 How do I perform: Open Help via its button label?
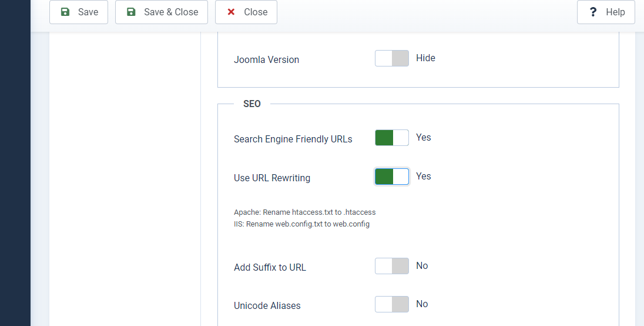coord(615,12)
